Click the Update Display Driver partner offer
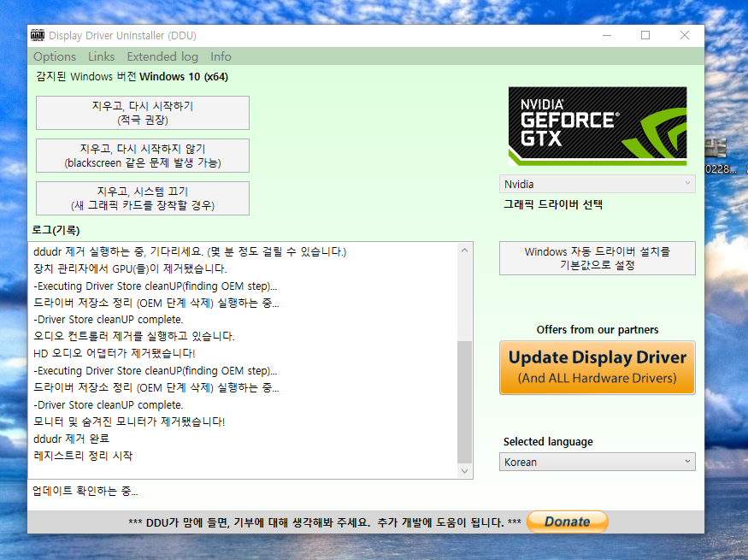This screenshot has height=560, width=748. tap(598, 368)
